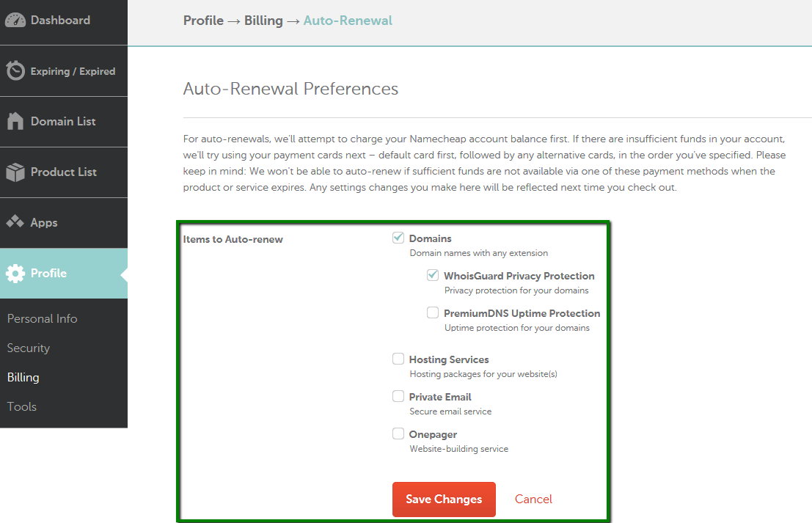Click the Dashboard gauge icon
This screenshot has height=523, width=812.
click(15, 21)
